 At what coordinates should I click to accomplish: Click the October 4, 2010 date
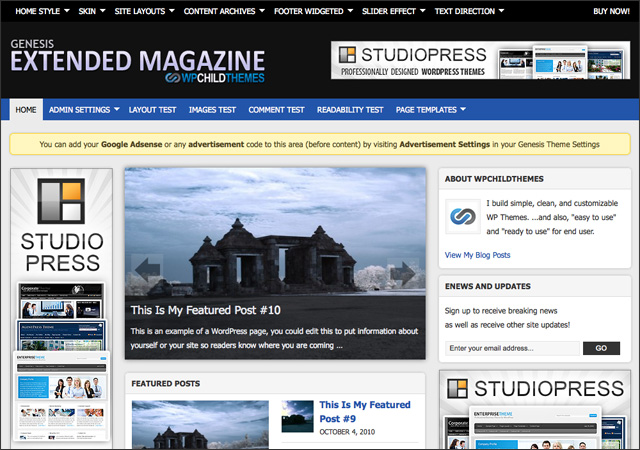(347, 432)
